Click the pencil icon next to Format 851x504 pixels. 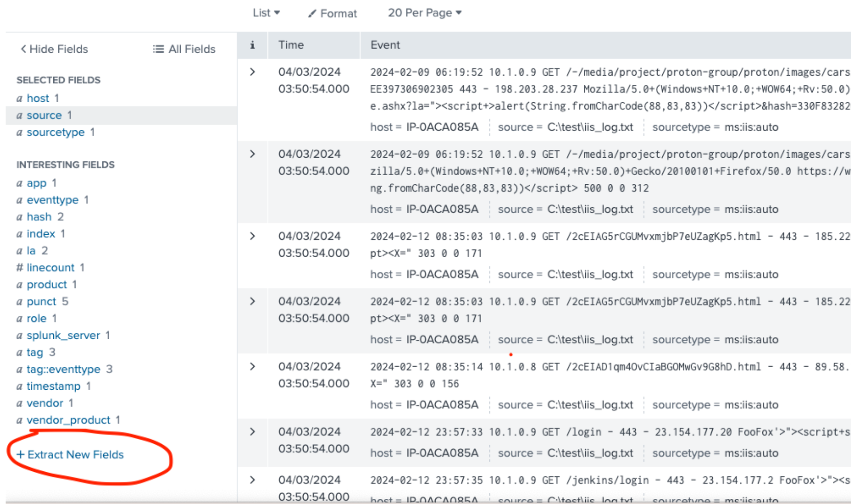(312, 13)
